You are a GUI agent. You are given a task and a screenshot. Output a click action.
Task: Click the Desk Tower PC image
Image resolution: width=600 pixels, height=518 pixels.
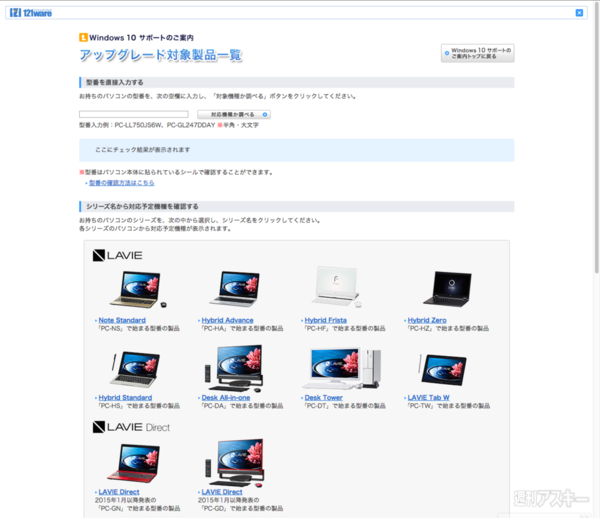click(342, 369)
